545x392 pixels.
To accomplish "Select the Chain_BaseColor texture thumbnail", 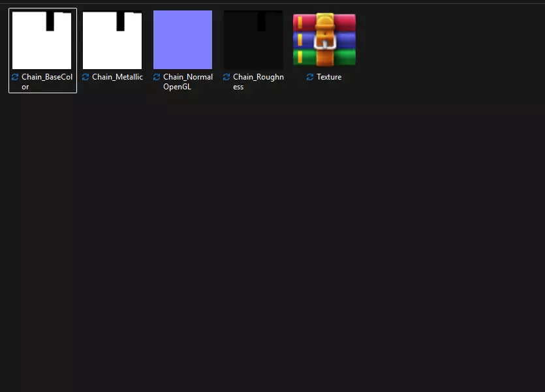I will [42, 40].
